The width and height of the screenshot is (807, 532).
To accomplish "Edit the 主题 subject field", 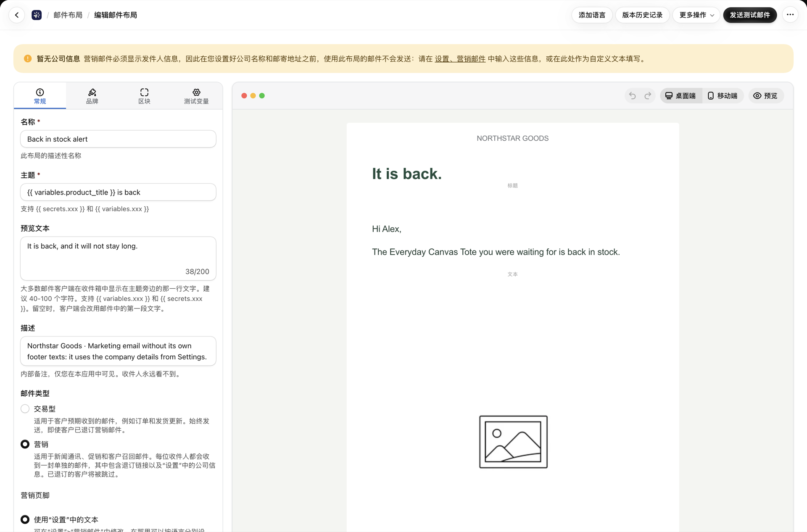I will pyautogui.click(x=118, y=192).
